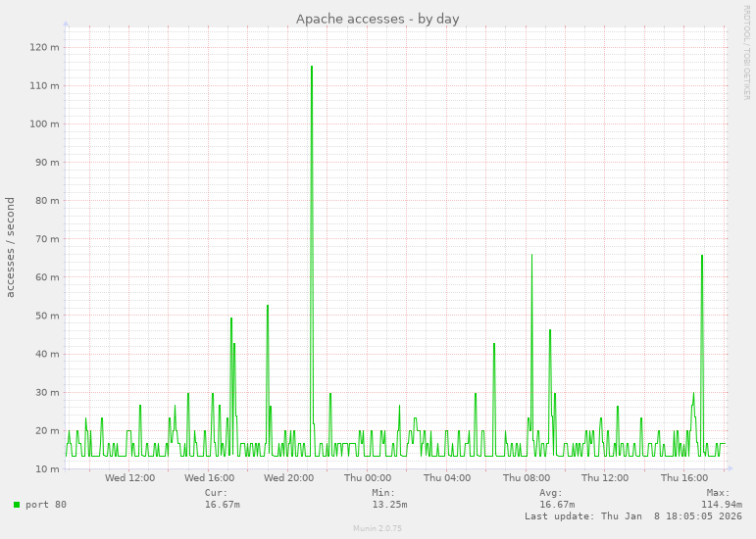This screenshot has height=539, width=756.
Task: Click the chart title 'Apache accesses - by day'
Action: [378, 19]
